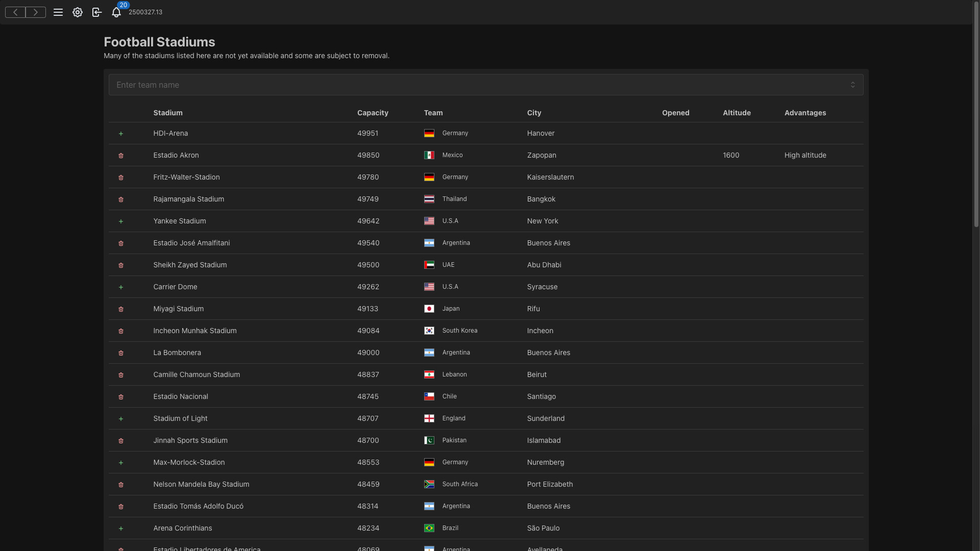Open the team name dropdown chevron
Image resolution: width=980 pixels, height=551 pixels.
[853, 84]
